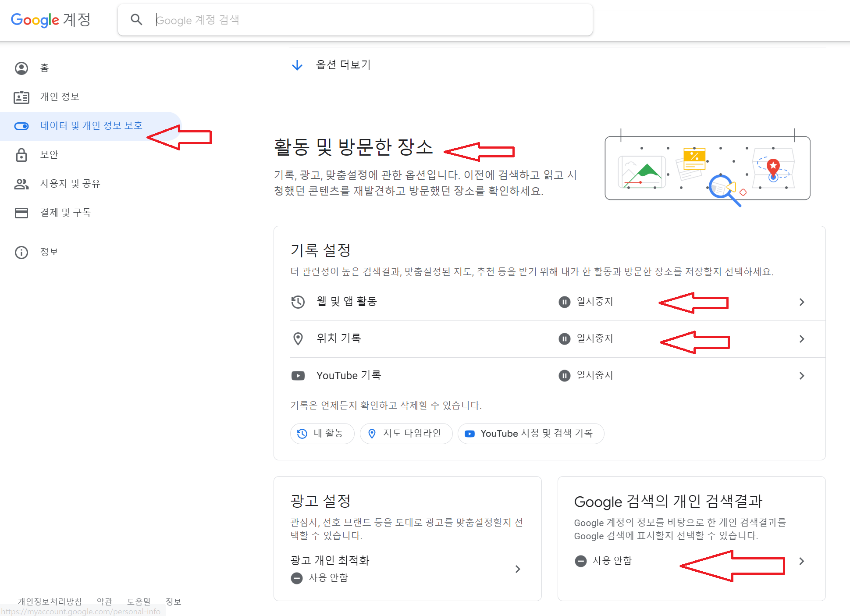Open YouTube 기록 details via chevron

coord(802,375)
